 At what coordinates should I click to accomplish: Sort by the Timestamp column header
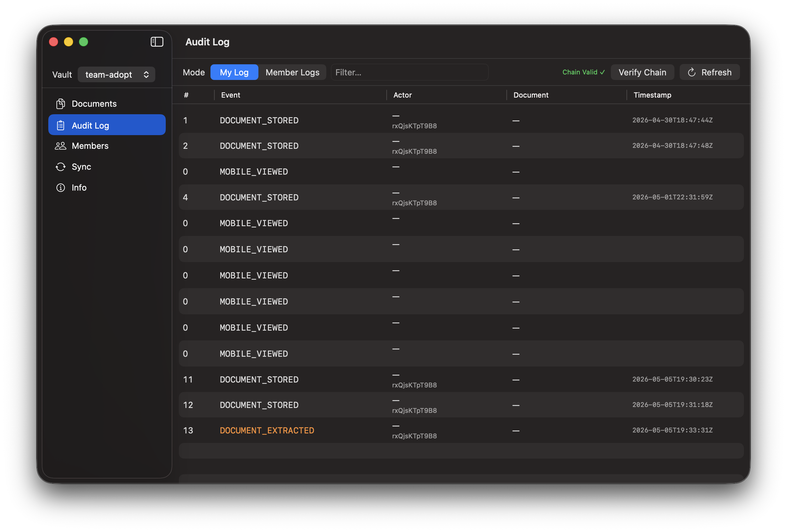652,95
